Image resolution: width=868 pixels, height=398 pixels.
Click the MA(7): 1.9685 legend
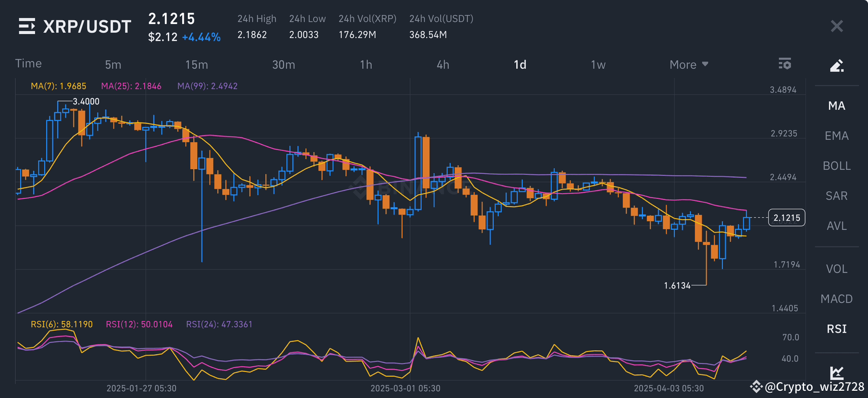[x=59, y=86]
